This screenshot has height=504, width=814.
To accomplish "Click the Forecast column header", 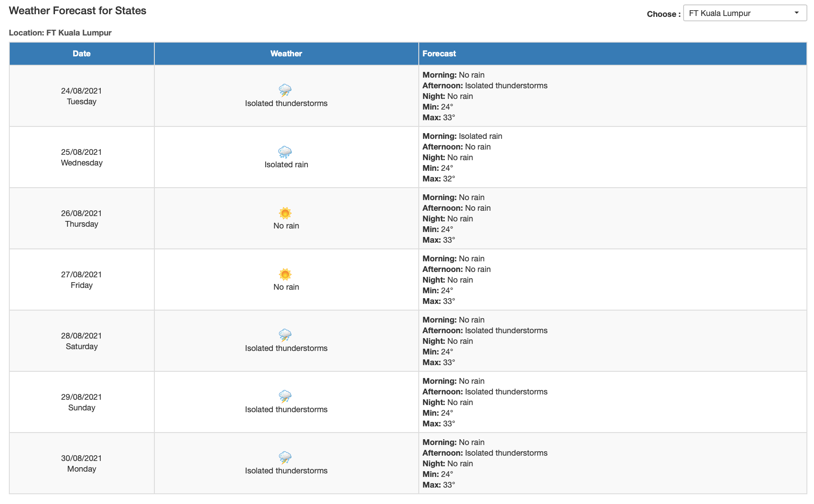I will (613, 54).
